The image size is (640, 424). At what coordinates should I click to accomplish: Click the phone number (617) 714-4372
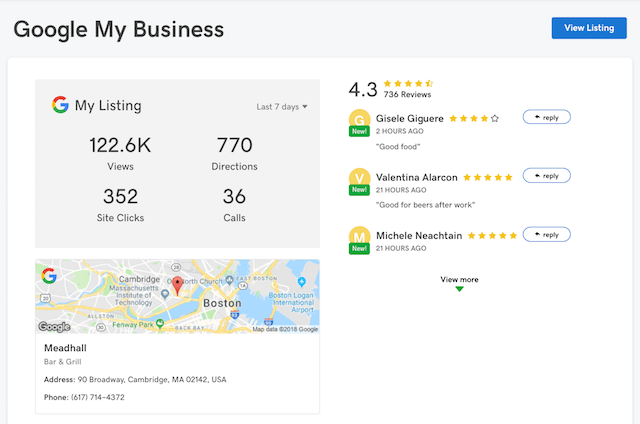click(98, 397)
